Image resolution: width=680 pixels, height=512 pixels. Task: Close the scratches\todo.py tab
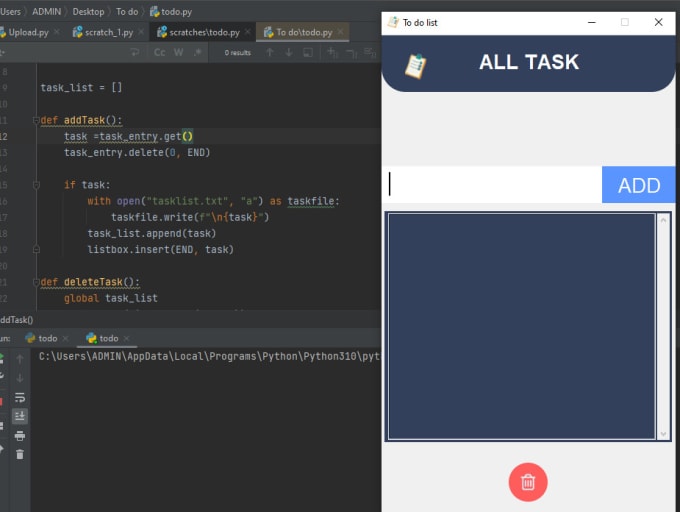click(248, 32)
